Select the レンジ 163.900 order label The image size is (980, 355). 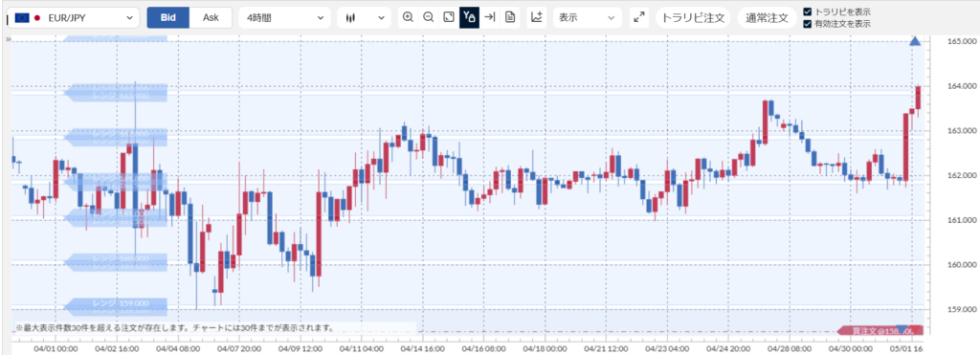(116, 96)
